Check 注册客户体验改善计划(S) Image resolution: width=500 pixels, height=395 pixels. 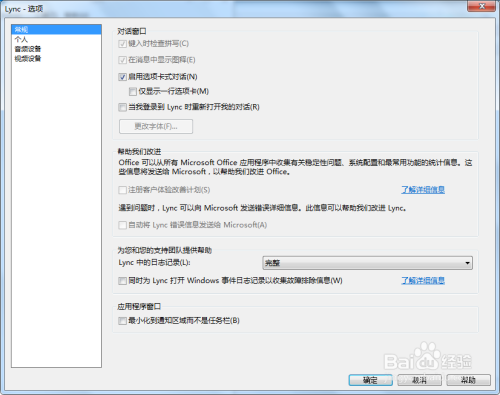(122, 190)
